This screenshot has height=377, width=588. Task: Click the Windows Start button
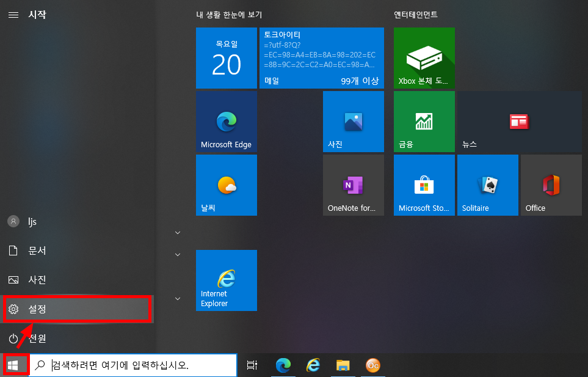13,365
